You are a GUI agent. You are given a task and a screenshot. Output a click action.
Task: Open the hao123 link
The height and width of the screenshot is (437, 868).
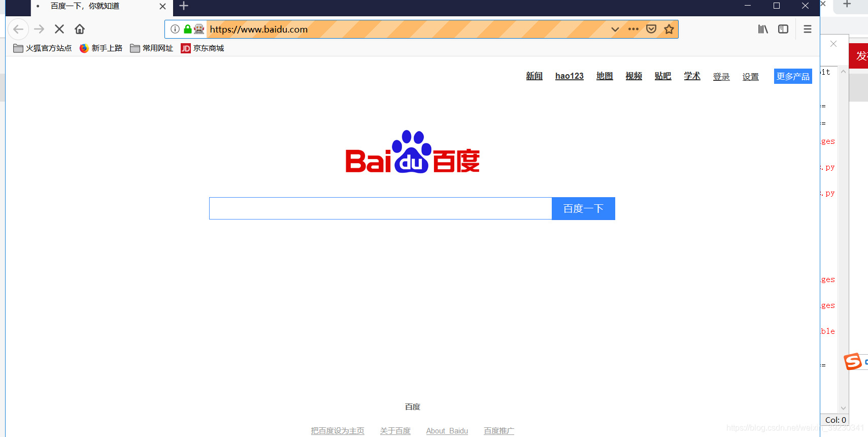tap(570, 76)
